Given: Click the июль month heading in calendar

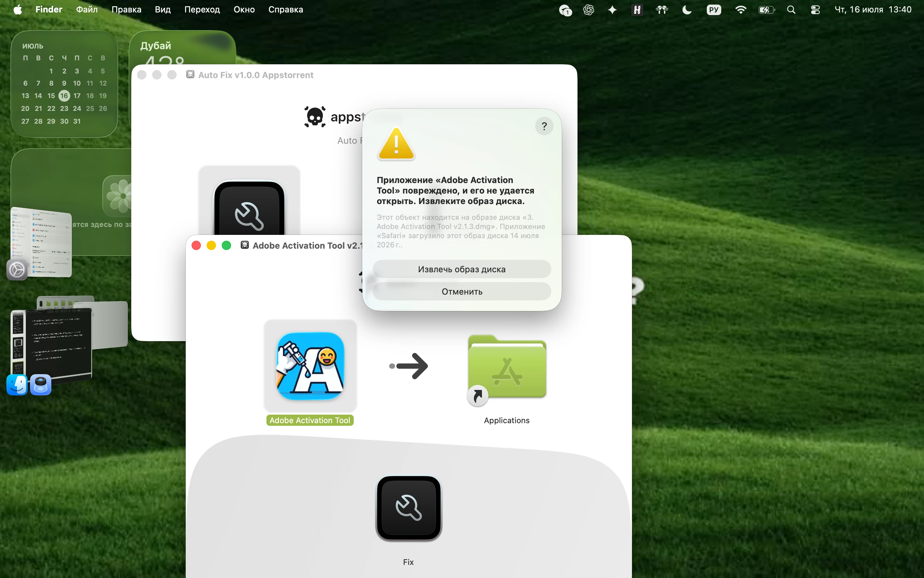Looking at the screenshot, I should [x=32, y=46].
